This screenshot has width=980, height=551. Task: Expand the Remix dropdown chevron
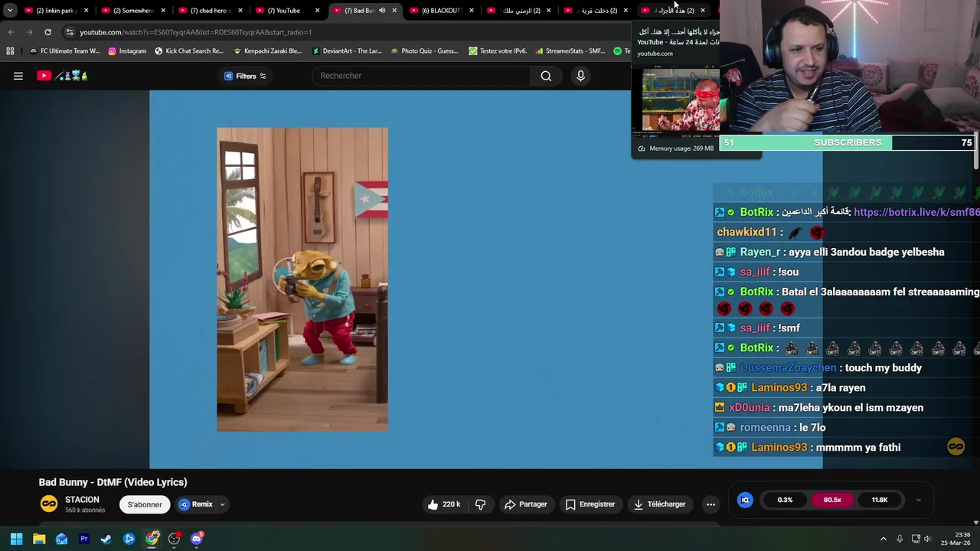(222, 504)
